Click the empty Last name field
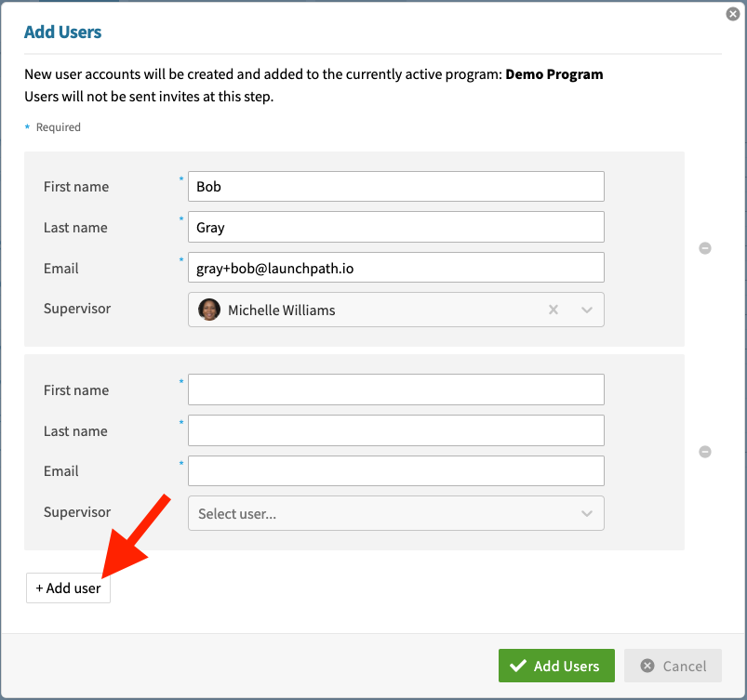747x700 pixels. click(395, 430)
